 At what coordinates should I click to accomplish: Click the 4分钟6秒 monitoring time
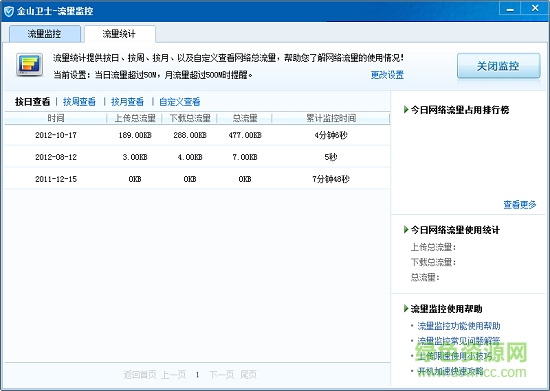tap(331, 135)
